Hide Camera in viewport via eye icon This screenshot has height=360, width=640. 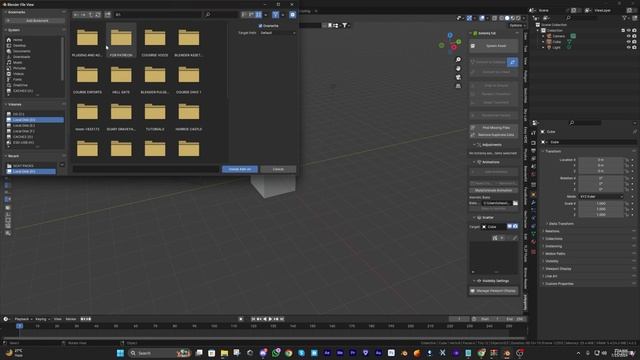[628, 36]
